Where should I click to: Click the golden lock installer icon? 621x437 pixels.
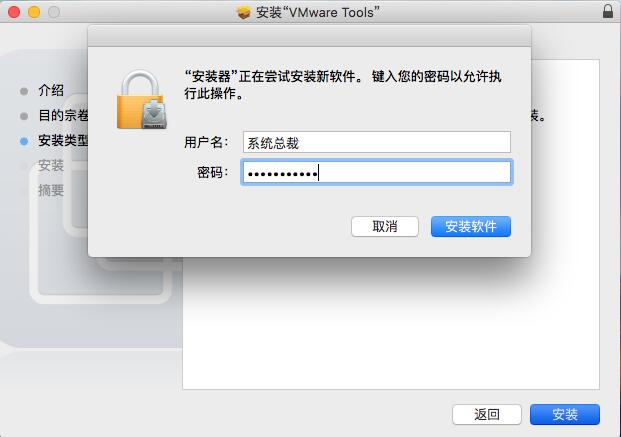pyautogui.click(x=141, y=100)
